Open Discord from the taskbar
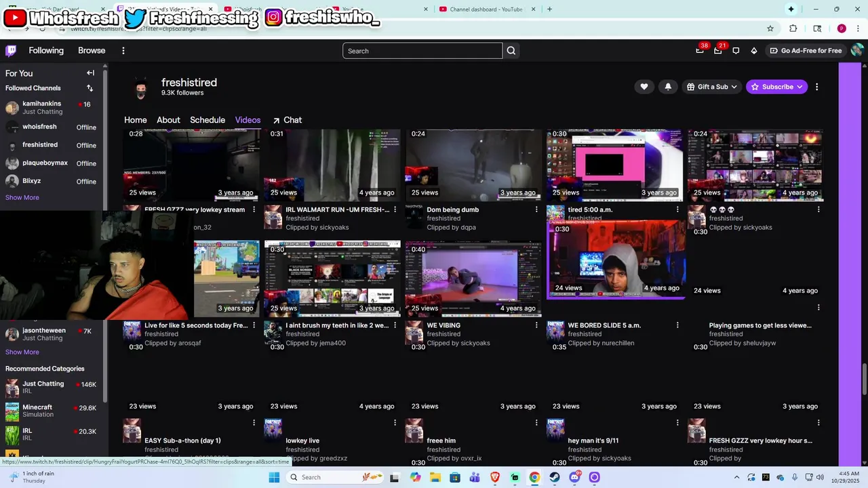868x488 pixels. (575, 477)
